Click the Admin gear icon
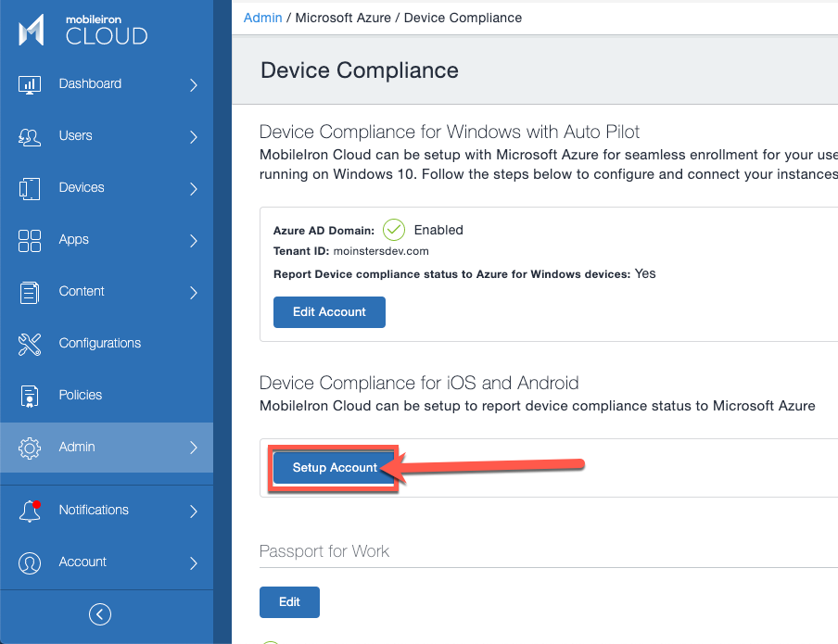 [x=29, y=447]
